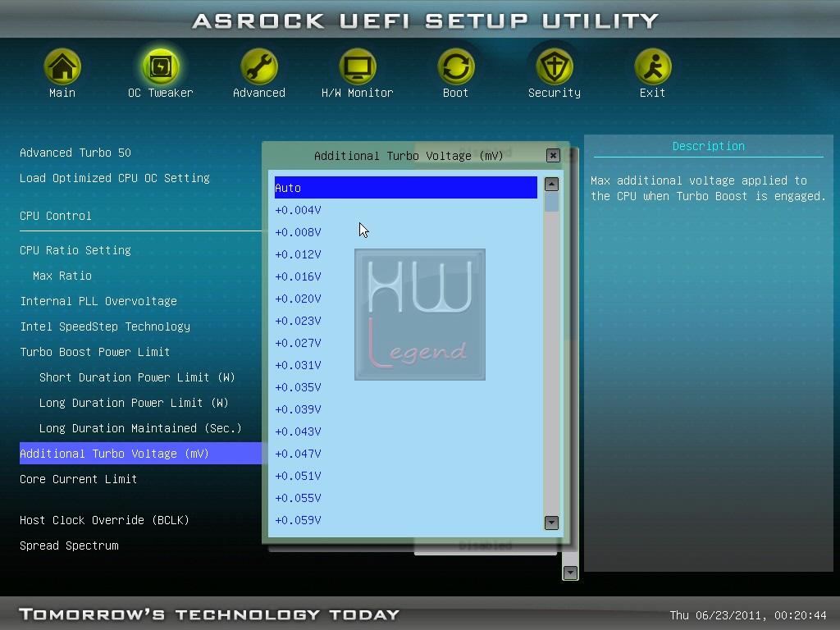Click the CPU Control section heading
The image size is (840, 630).
click(56, 216)
